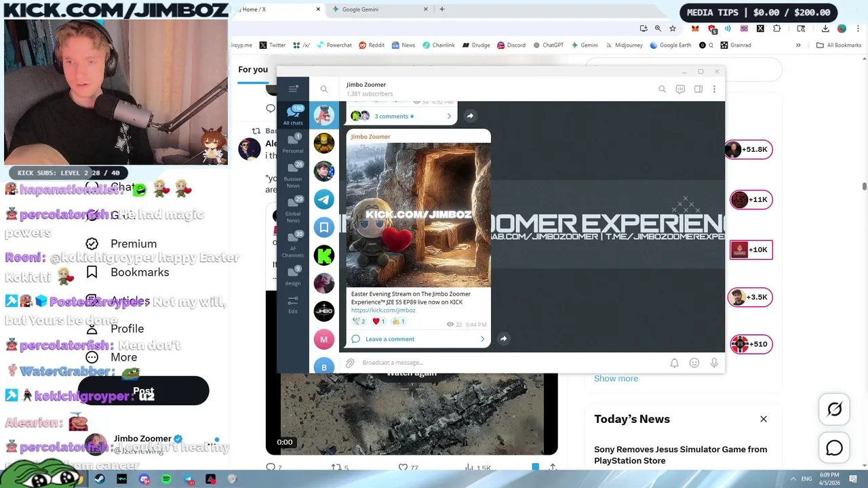Screen dimensions: 868x488
Task: Open a new browser tab
Action: [442, 9]
